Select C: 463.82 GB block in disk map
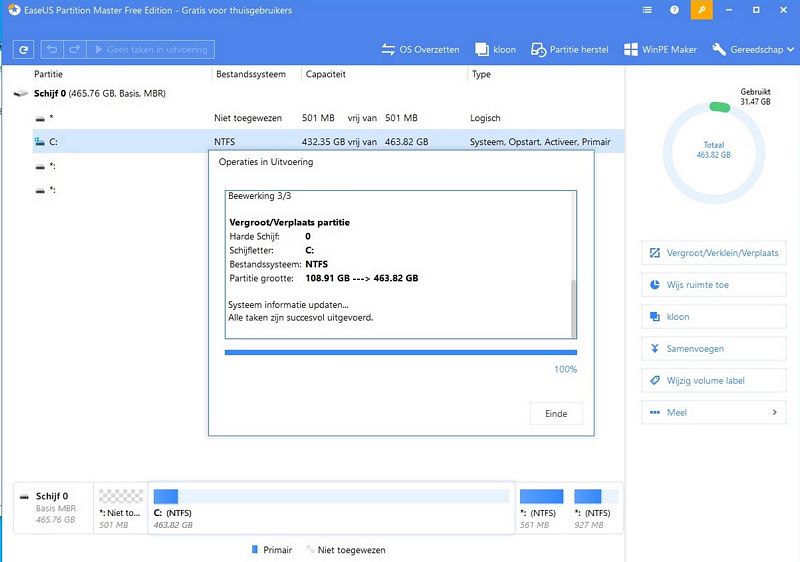 pyautogui.click(x=331, y=508)
